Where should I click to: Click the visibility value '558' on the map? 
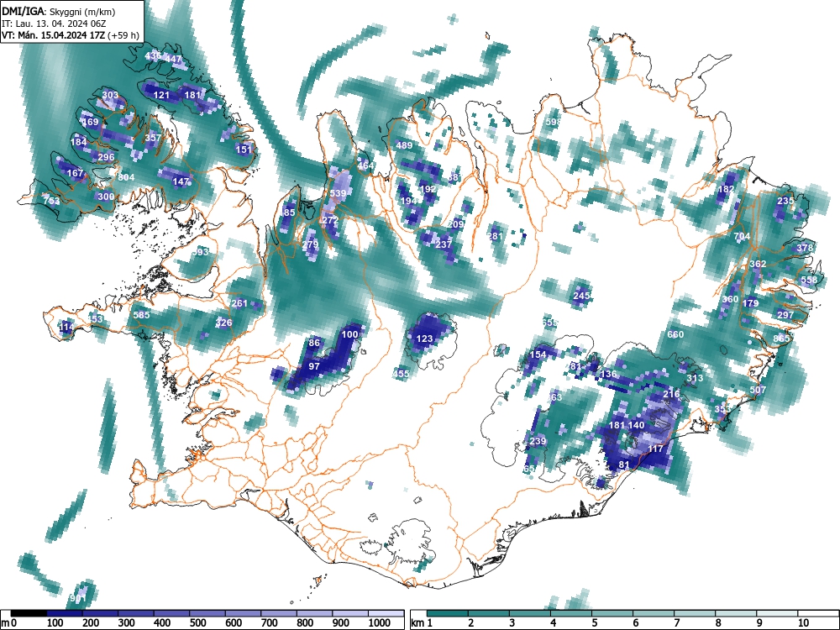point(809,280)
